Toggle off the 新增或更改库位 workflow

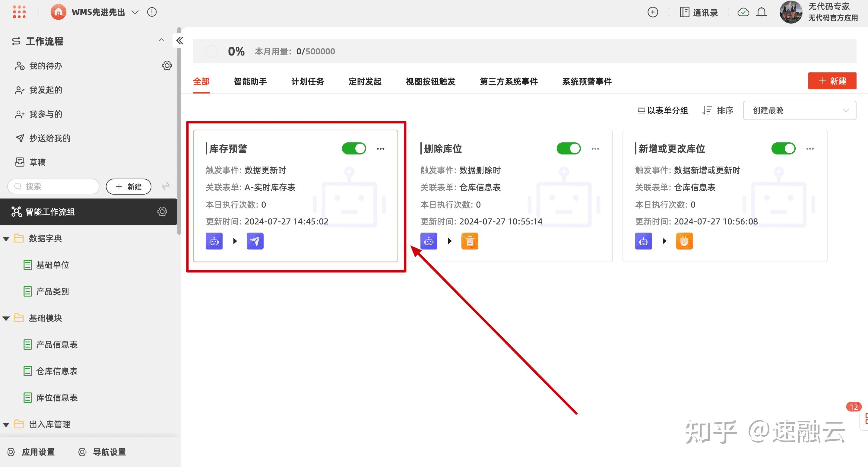(x=784, y=148)
